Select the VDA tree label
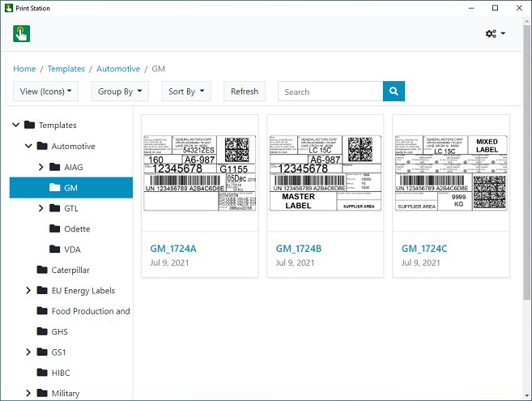Viewport: 532px width, 401px height. 72,250
